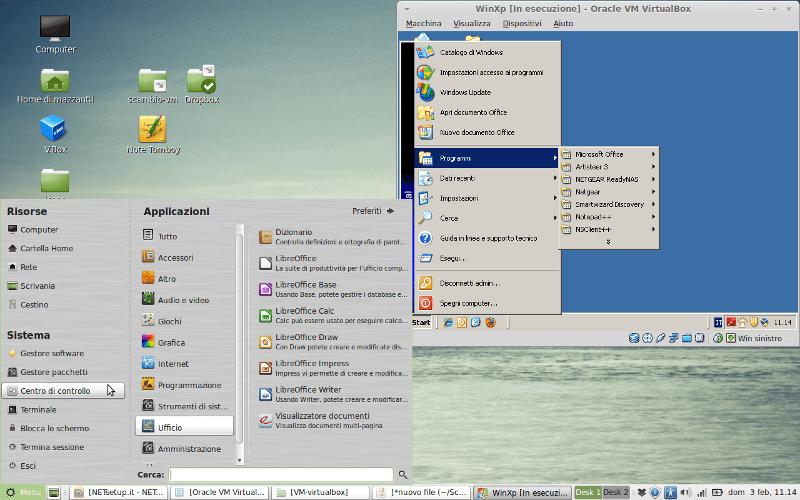Click Blocca lo schermo
This screenshot has width=800, height=500.
coord(63,428)
